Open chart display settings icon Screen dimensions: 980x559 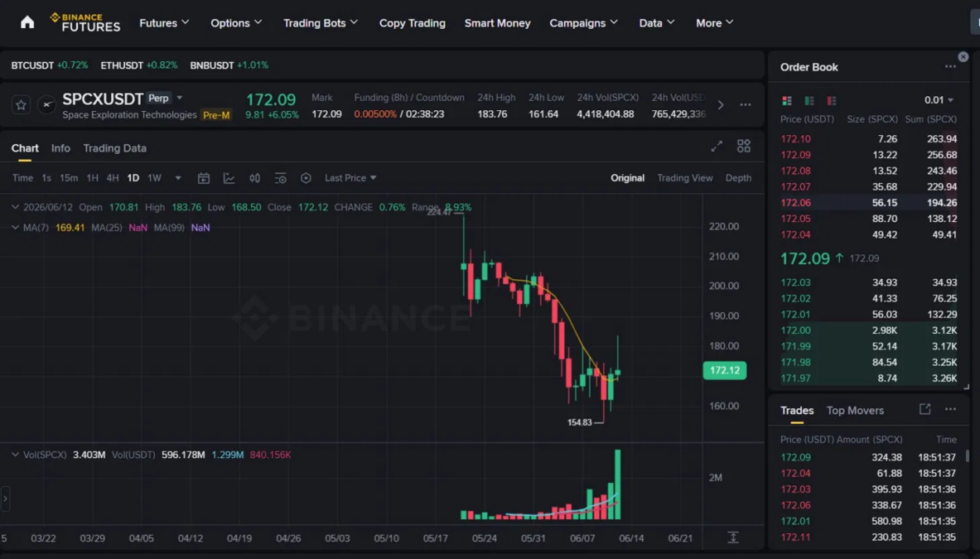click(280, 178)
